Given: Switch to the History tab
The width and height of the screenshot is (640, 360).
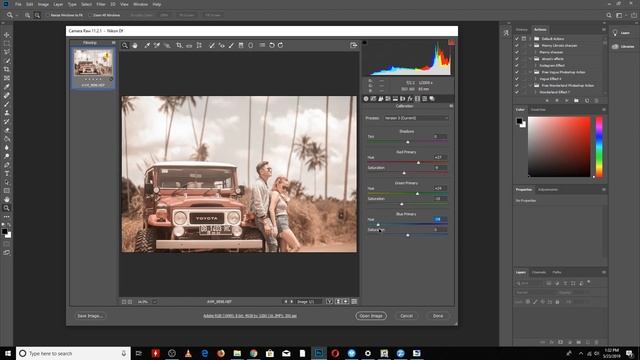Looking at the screenshot, I should 522,29.
